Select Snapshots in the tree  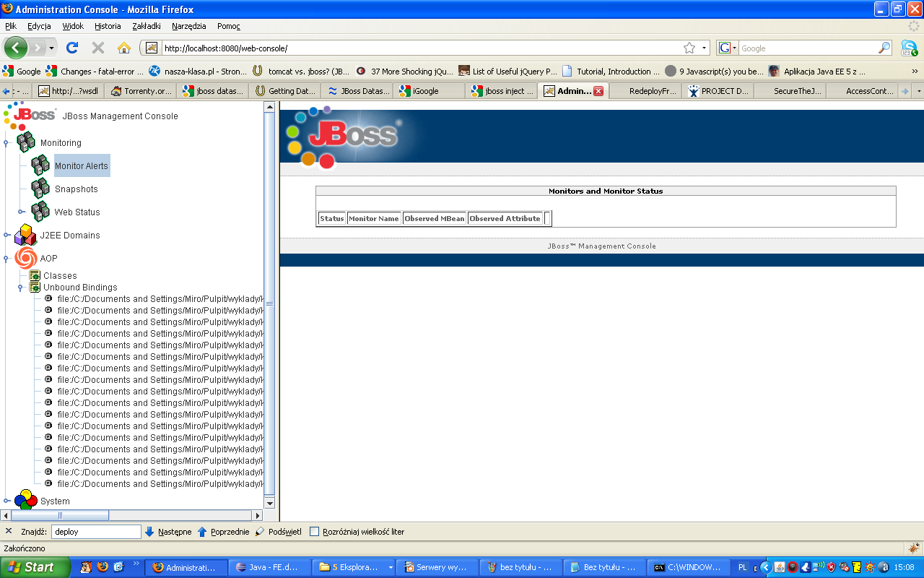pyautogui.click(x=76, y=189)
